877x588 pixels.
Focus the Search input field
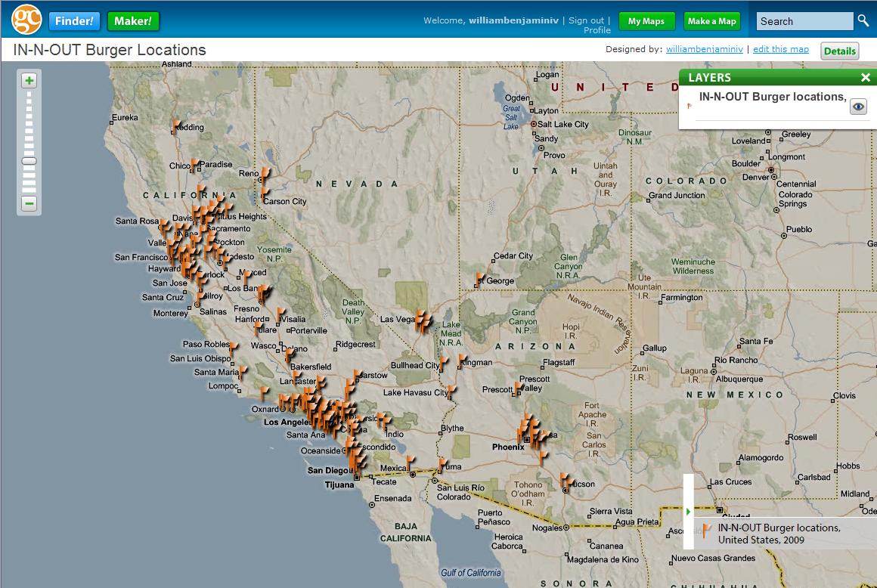click(x=805, y=21)
